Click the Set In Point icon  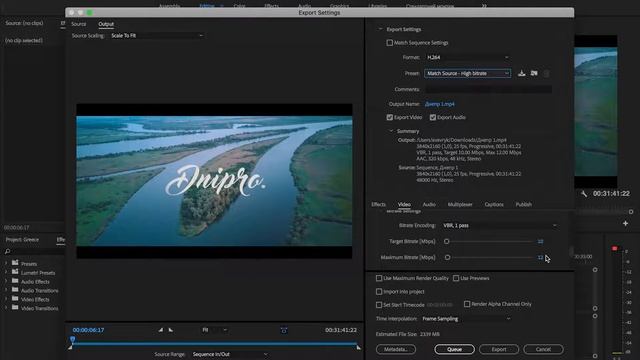point(160,330)
